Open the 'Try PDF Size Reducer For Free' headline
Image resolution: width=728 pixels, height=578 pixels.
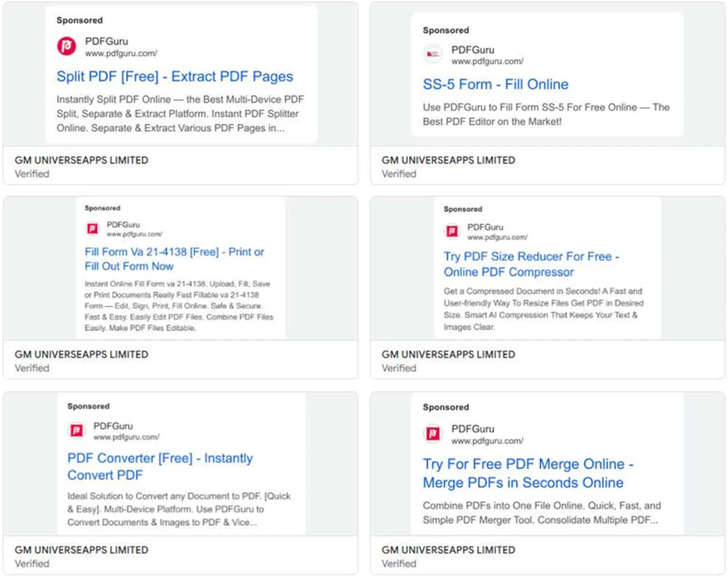[x=531, y=264]
